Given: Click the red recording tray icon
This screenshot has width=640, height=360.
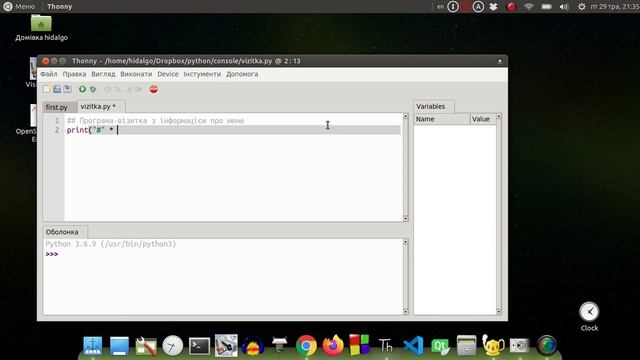Looking at the screenshot, I should [511, 7].
